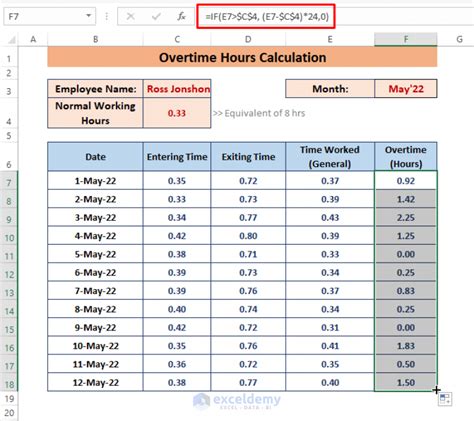The width and height of the screenshot is (474, 421).
Task: Select the 12-May-22 date cell
Action: [95, 383]
